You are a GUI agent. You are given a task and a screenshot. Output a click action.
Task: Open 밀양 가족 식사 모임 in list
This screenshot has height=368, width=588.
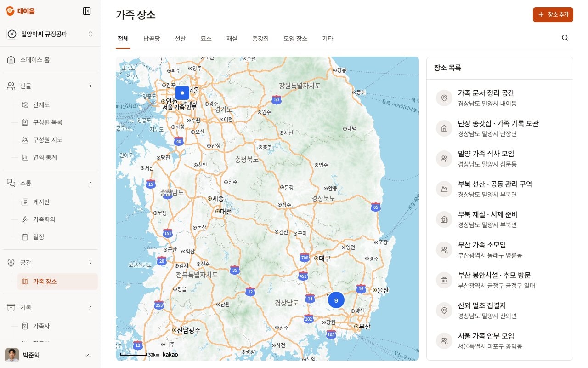click(x=500, y=159)
